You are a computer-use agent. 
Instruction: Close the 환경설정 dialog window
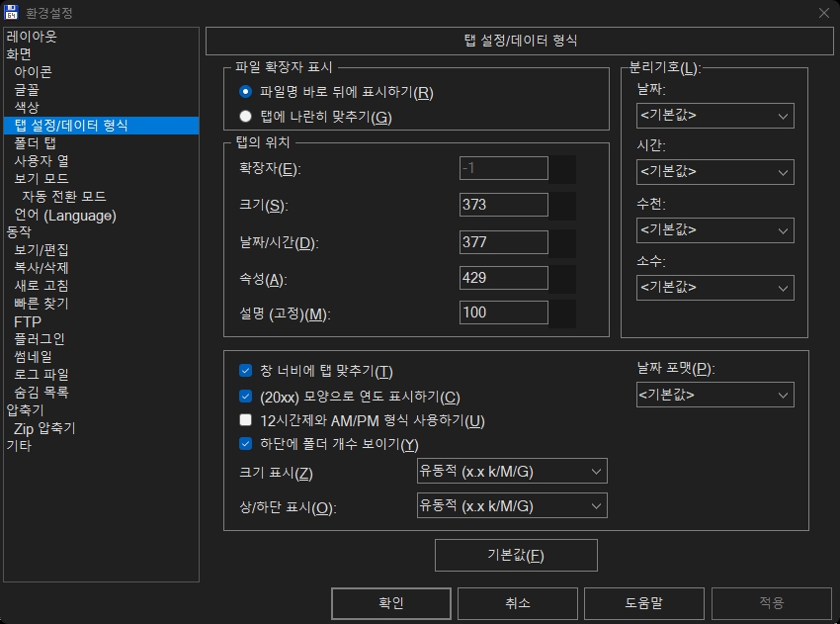(x=824, y=12)
